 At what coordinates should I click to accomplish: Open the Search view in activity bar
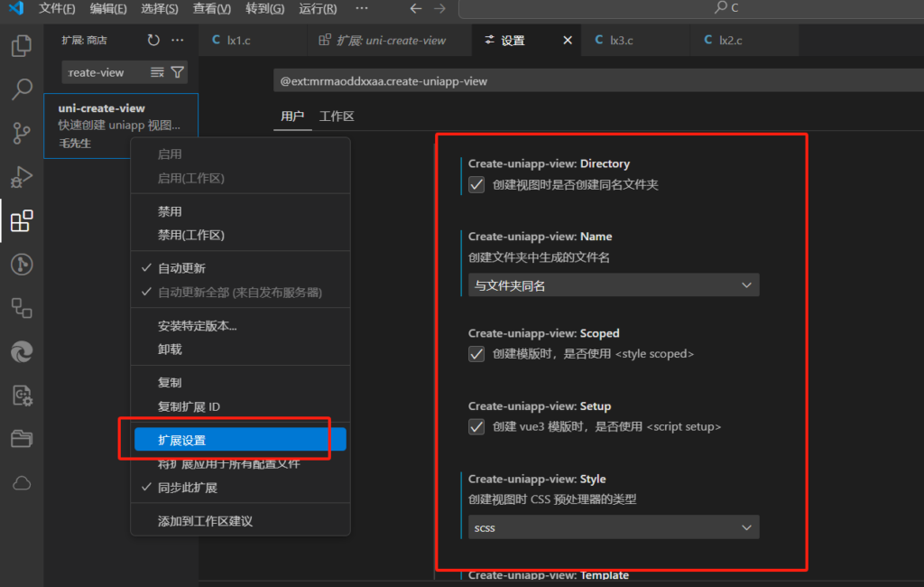[x=22, y=89]
